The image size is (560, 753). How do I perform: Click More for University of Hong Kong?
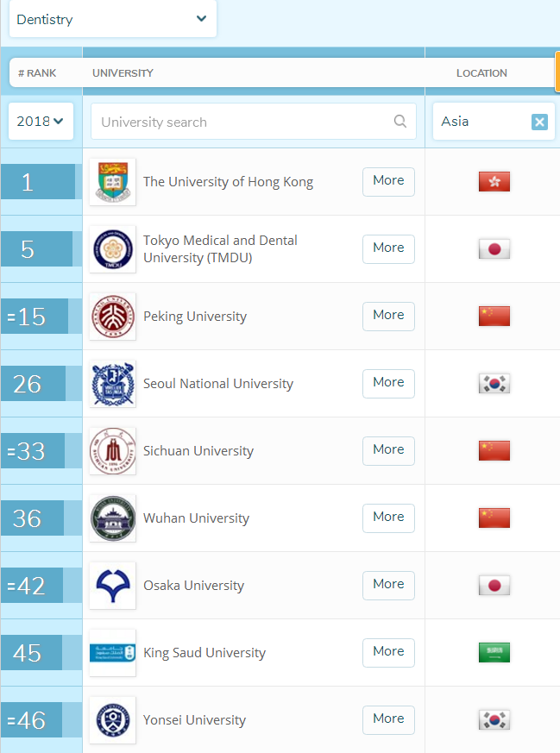coord(388,181)
